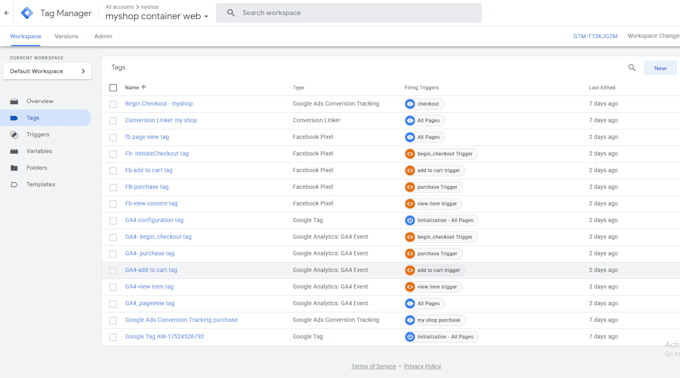
Task: Click the magnifier in the Search workspace bar
Action: 231,13
